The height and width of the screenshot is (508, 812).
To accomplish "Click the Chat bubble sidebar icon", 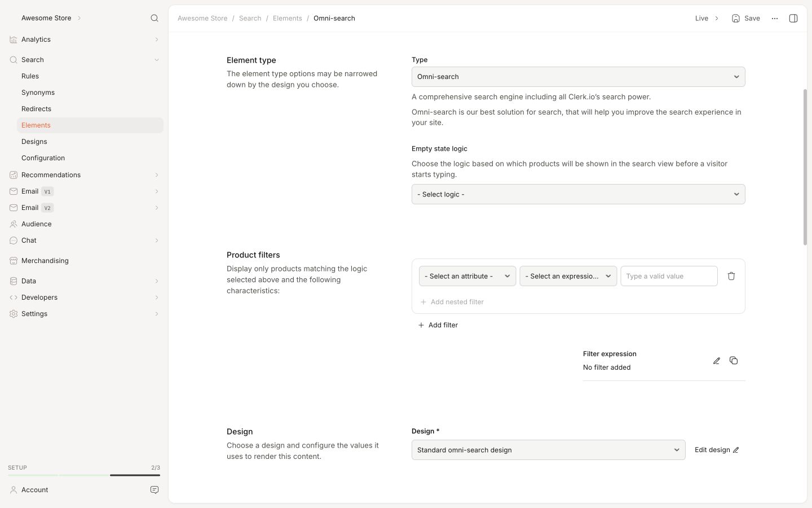I will [x=14, y=240].
